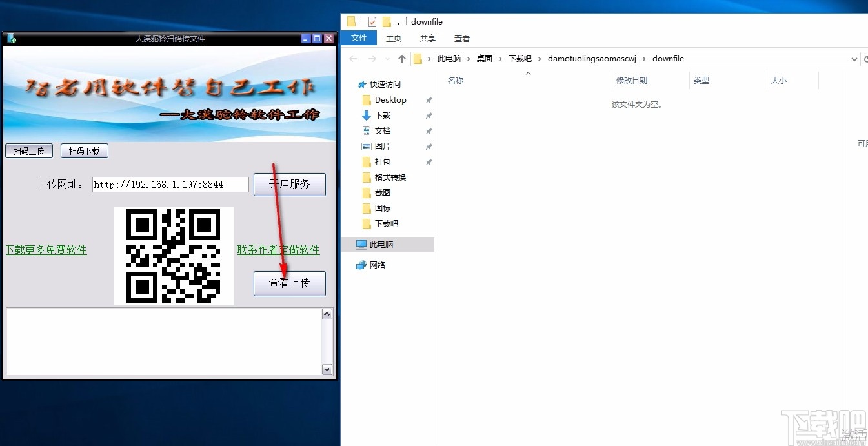
Task: Click the upload URL input field
Action: tap(170, 184)
